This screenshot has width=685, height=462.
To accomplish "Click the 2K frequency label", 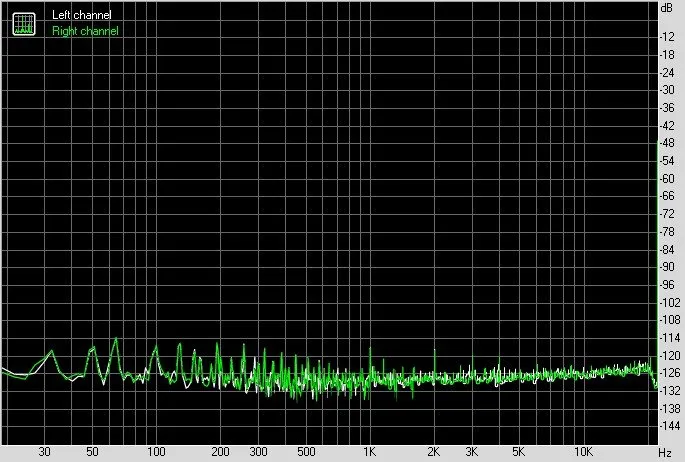I will (433, 452).
